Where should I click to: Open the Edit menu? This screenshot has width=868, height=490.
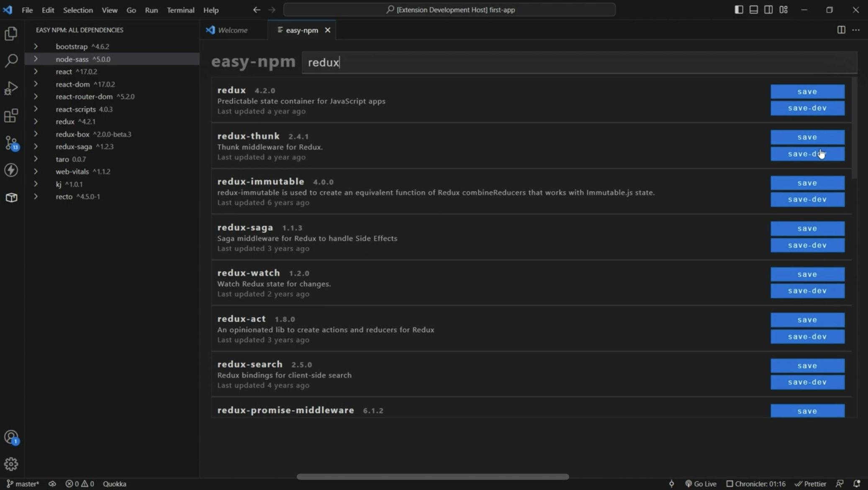[x=48, y=10]
